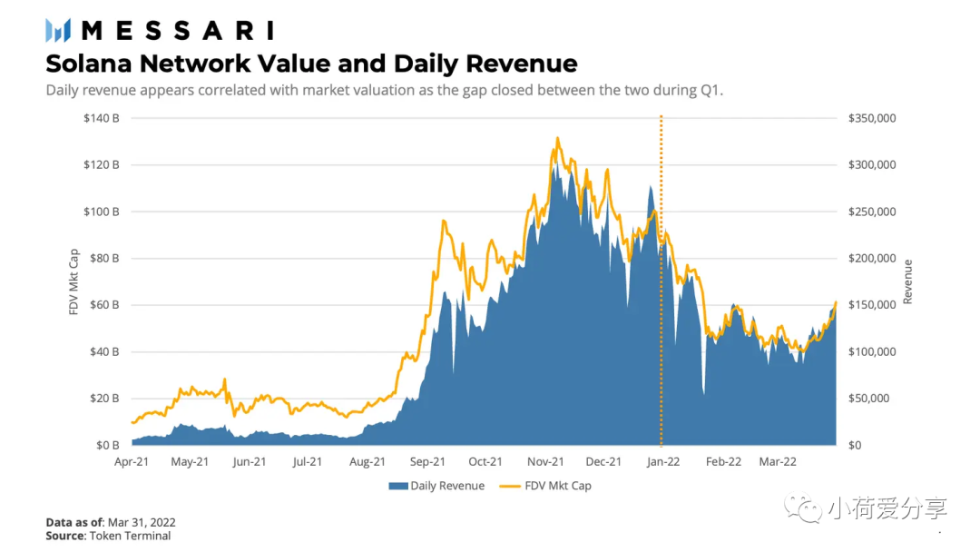Click the chart subtitle about daily revenue correlation
This screenshot has width=980, height=552.
[384, 91]
